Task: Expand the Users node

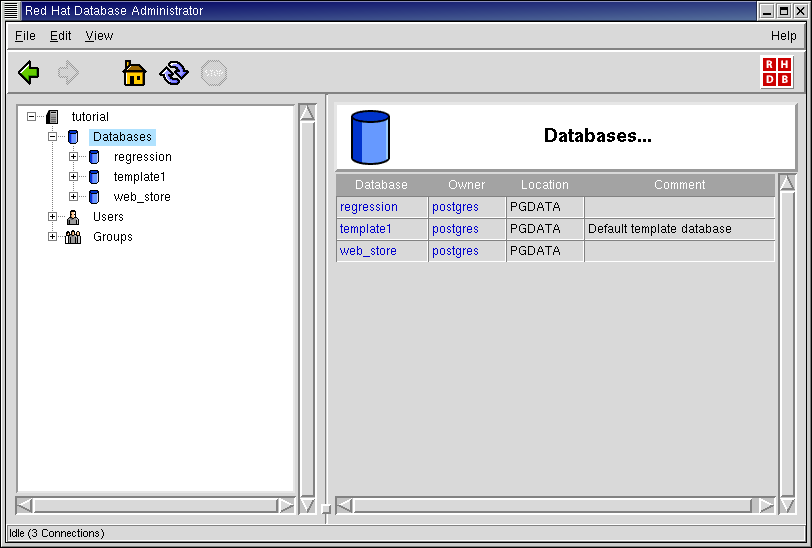Action: tap(52, 217)
